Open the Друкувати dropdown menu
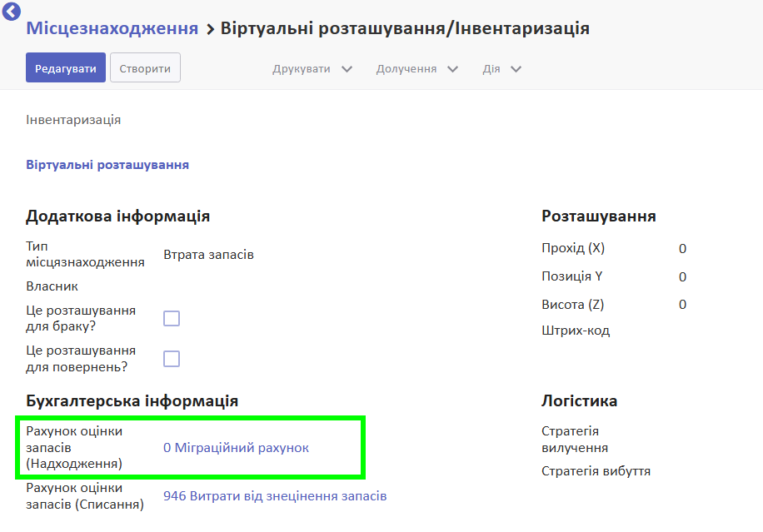763x532 pixels. click(x=312, y=69)
